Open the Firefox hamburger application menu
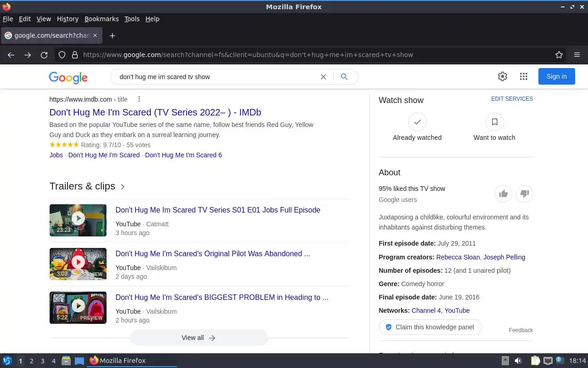Viewport: 588px width, 368px height. (x=577, y=55)
